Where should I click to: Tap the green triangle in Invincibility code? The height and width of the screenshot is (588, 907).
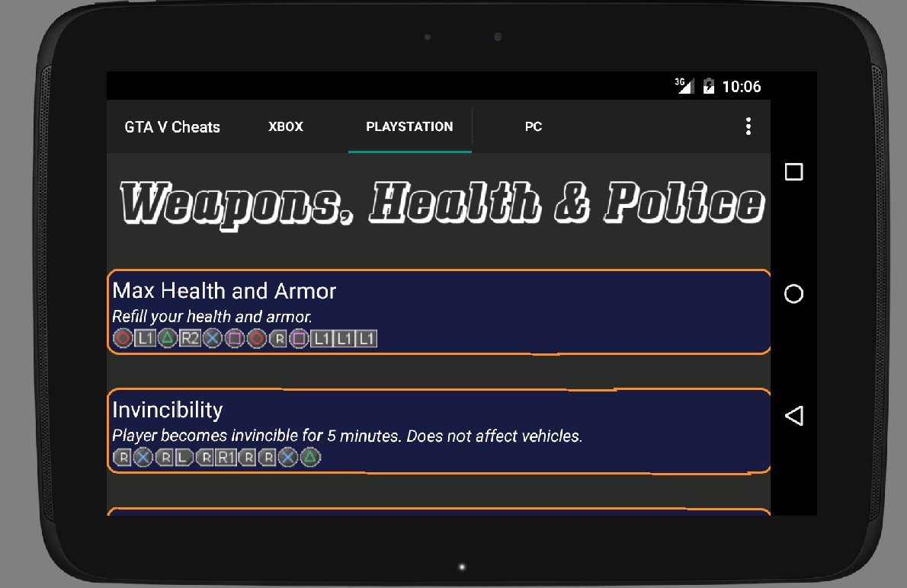point(310,457)
